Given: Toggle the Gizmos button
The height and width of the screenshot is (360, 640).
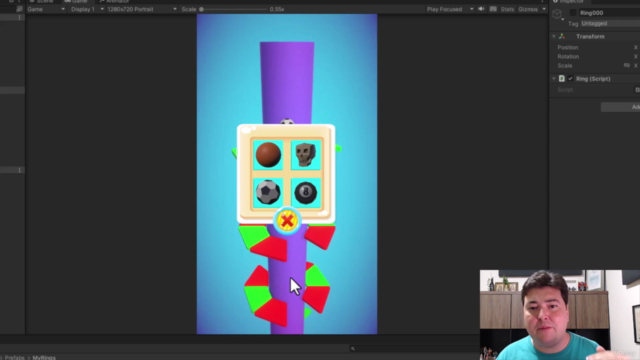Looking at the screenshot, I should click(528, 9).
